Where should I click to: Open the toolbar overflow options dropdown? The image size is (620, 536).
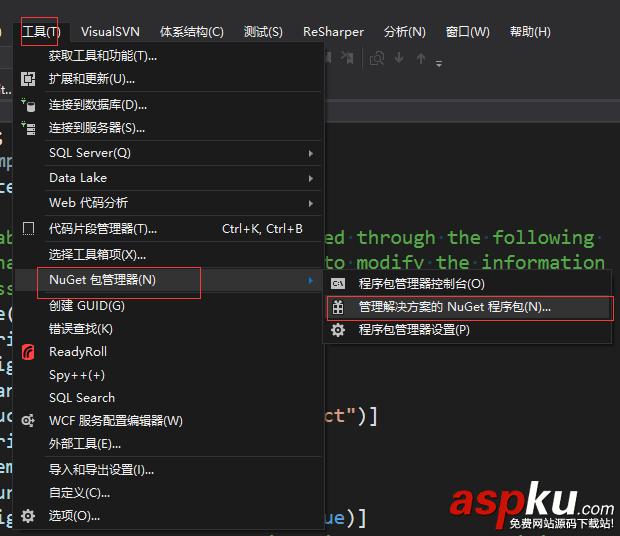coord(439,63)
